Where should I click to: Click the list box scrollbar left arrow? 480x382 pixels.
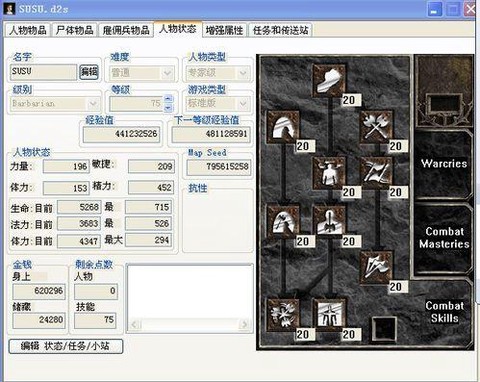point(135,324)
